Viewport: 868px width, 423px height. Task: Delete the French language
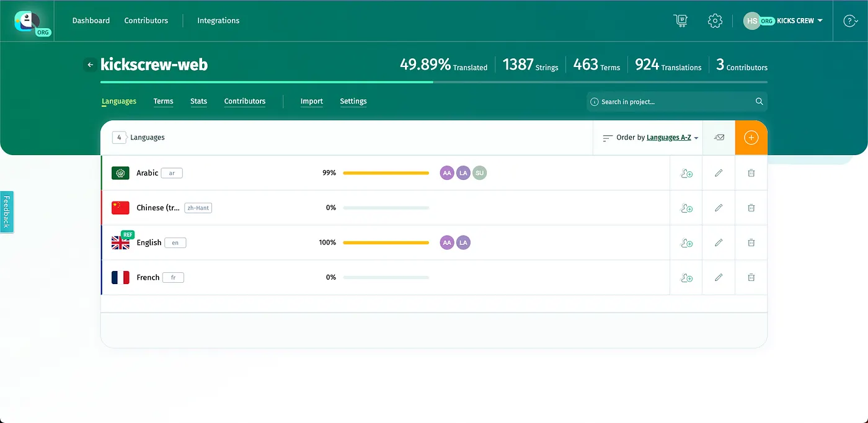tap(751, 277)
